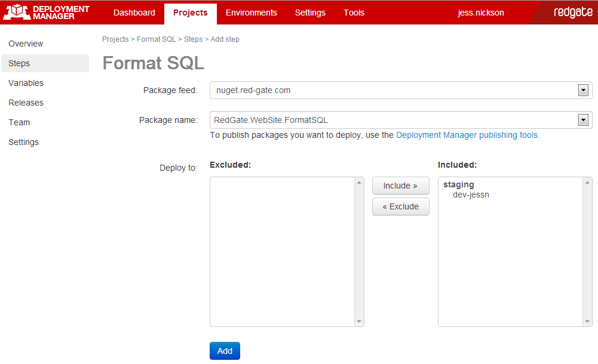This screenshot has height=364, width=598.
Task: Click the Included list scroll down arrow
Action: coord(587,322)
